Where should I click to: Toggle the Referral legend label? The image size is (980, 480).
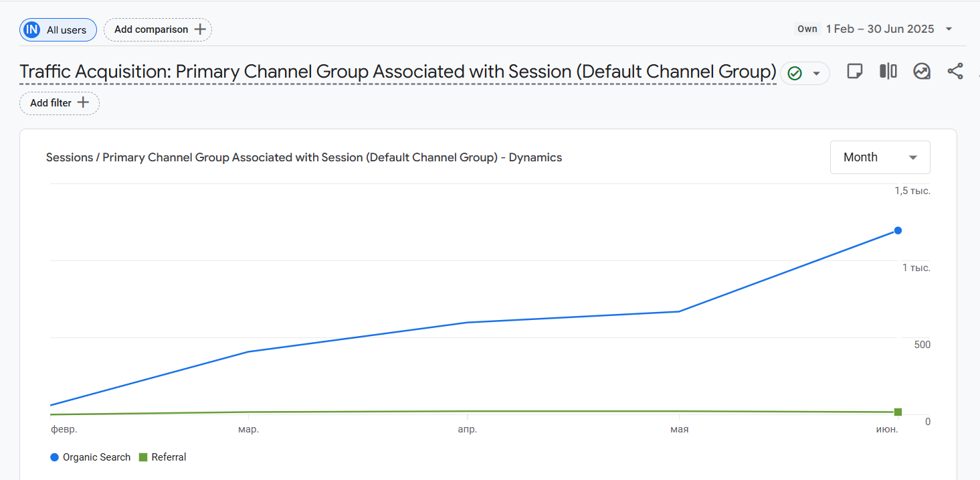[x=169, y=457]
